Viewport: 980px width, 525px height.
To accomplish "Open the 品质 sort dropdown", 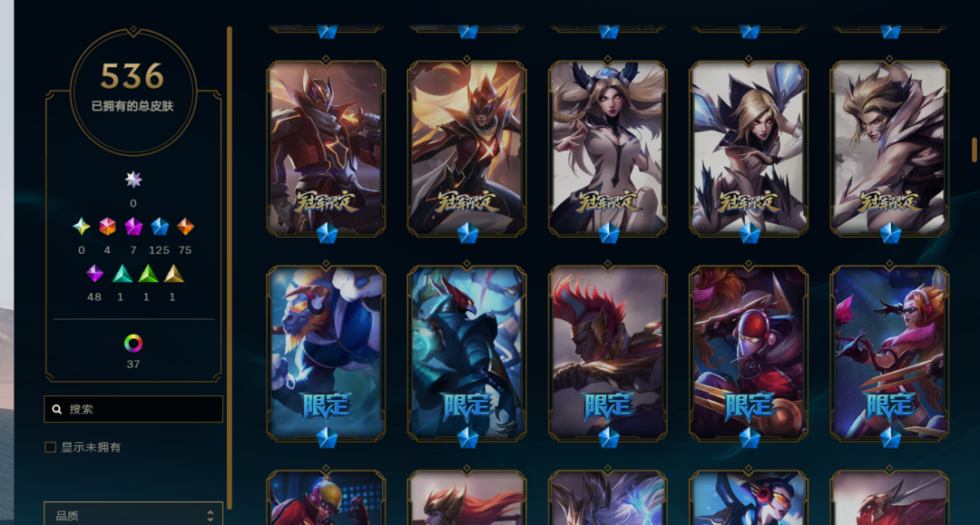I will [133, 515].
